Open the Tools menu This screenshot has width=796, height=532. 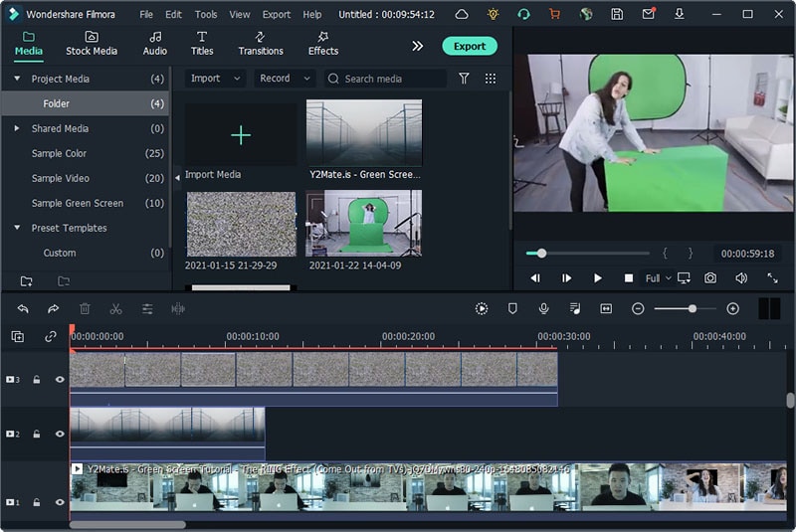pos(206,15)
